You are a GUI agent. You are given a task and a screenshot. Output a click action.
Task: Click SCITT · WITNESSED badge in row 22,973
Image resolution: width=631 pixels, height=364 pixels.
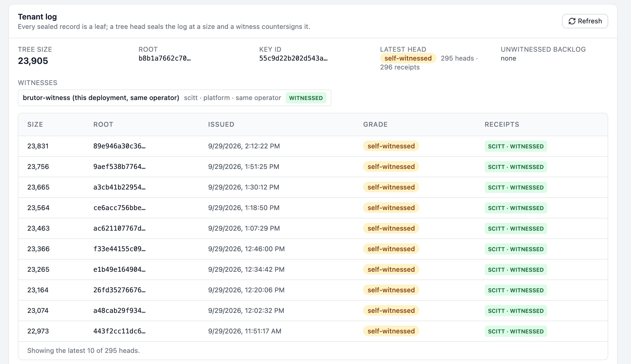(x=516, y=331)
